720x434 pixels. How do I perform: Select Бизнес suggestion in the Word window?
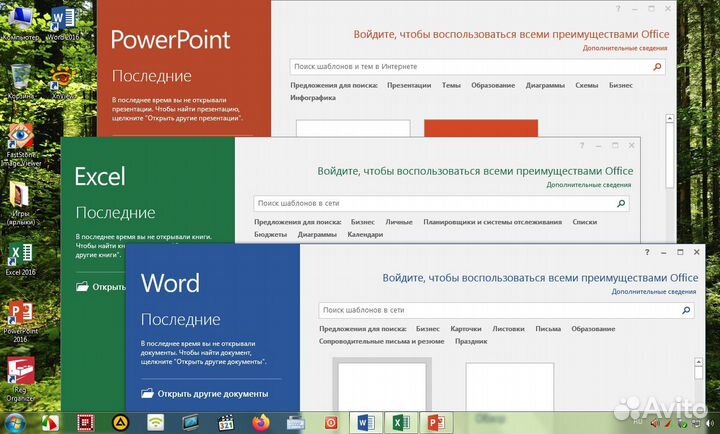(x=428, y=329)
